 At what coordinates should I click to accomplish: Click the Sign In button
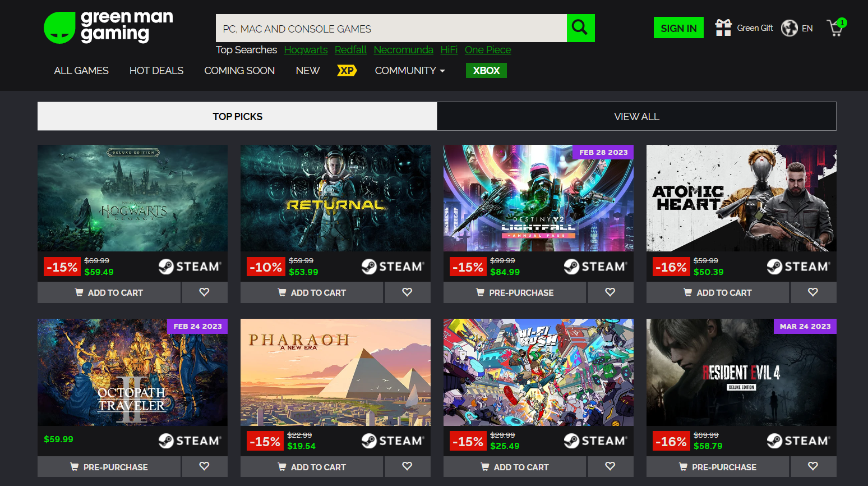(x=678, y=28)
